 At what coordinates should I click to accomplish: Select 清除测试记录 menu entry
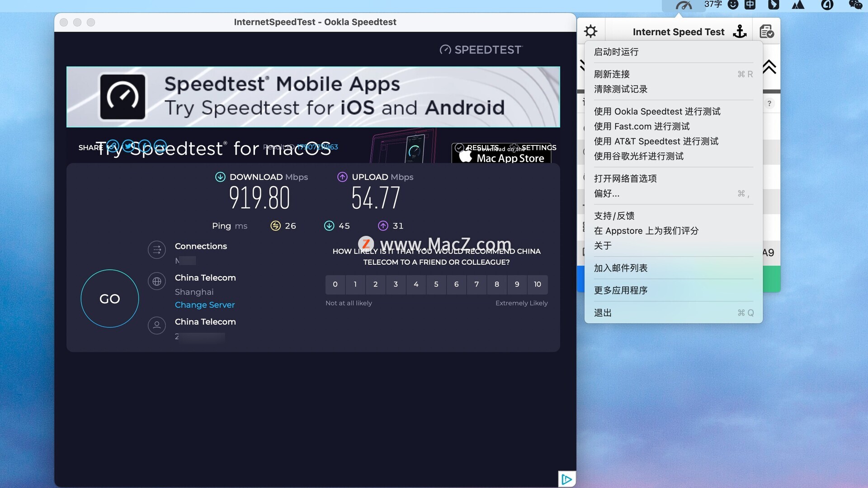(x=673, y=89)
